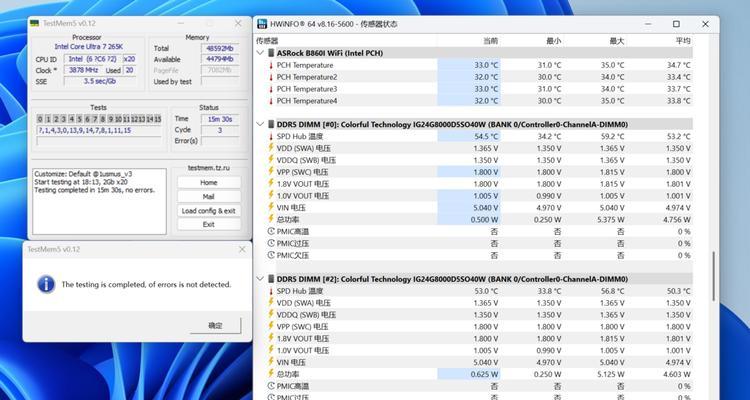Click the Available memory field showing 44794Mb
Image resolution: width=750 pixels, height=400 pixels.
pos(220,59)
